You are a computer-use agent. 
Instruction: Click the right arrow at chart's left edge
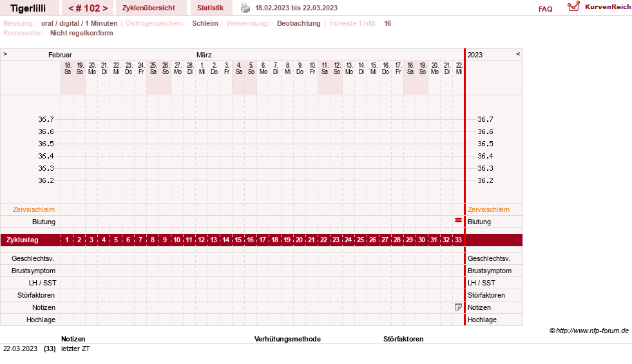(x=5, y=53)
